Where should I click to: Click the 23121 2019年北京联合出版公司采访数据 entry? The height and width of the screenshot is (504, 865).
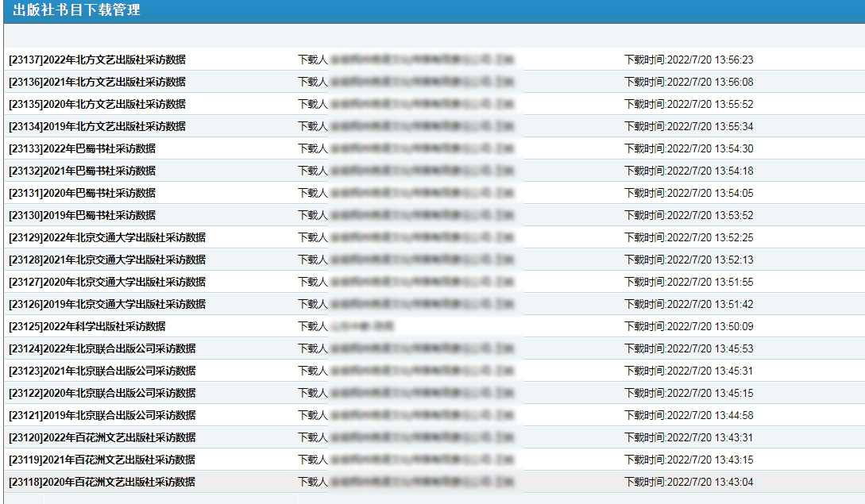(102, 415)
